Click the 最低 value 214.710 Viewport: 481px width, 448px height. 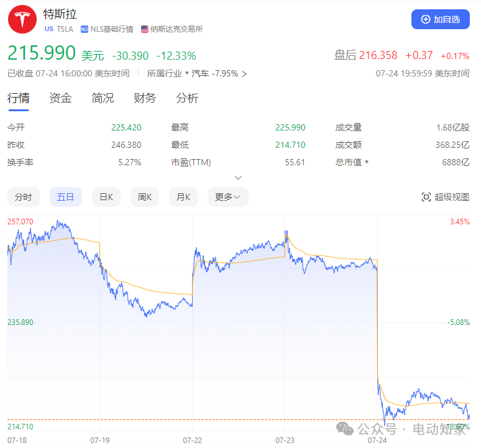(290, 145)
